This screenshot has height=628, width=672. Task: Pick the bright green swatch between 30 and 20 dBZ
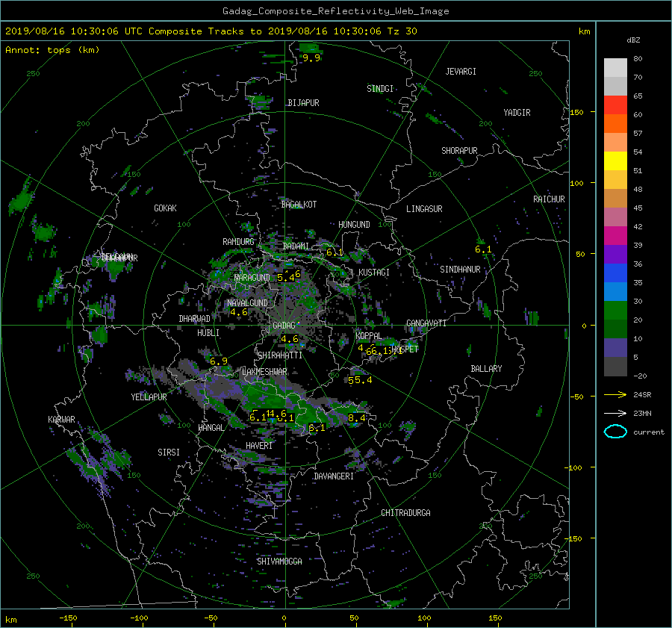615,311
